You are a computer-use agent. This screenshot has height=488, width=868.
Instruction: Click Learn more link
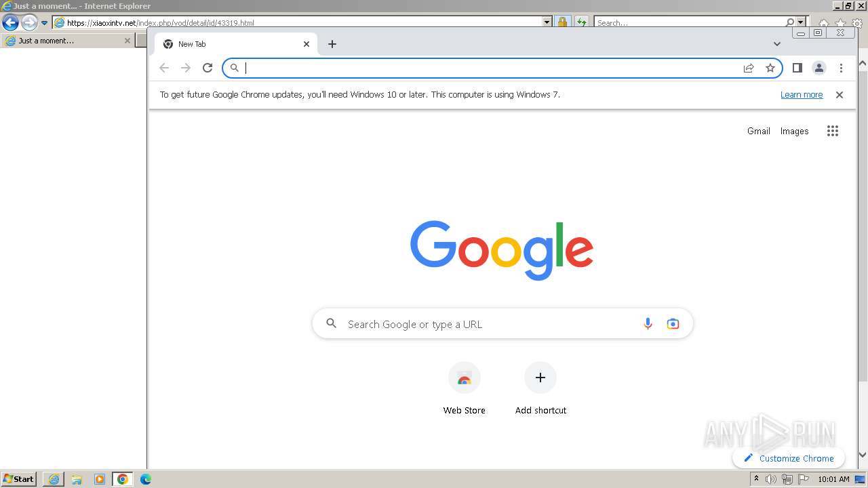pyautogui.click(x=802, y=95)
